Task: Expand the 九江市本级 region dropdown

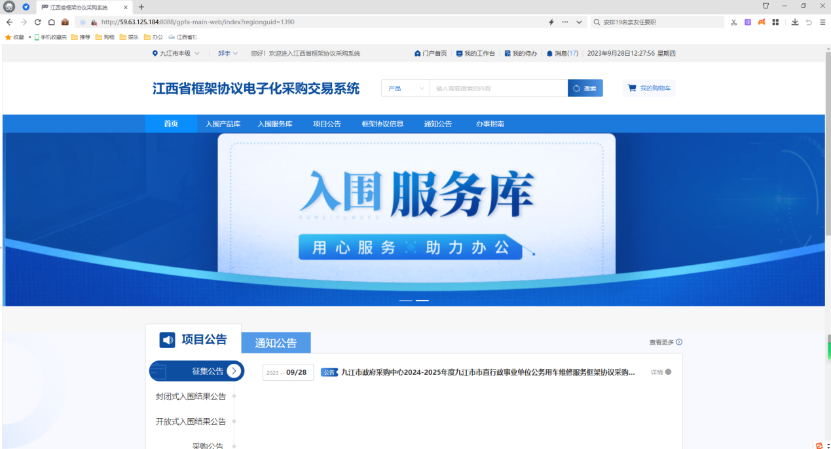Action: point(175,53)
